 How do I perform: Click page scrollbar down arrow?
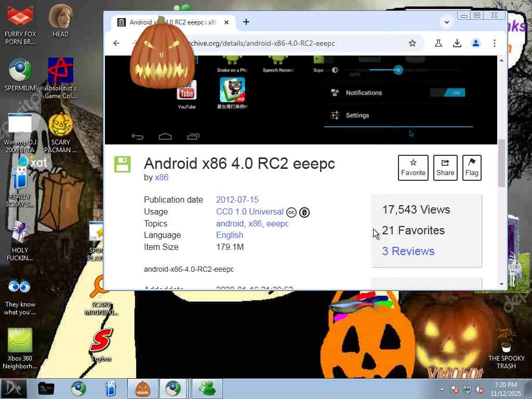[501, 284]
